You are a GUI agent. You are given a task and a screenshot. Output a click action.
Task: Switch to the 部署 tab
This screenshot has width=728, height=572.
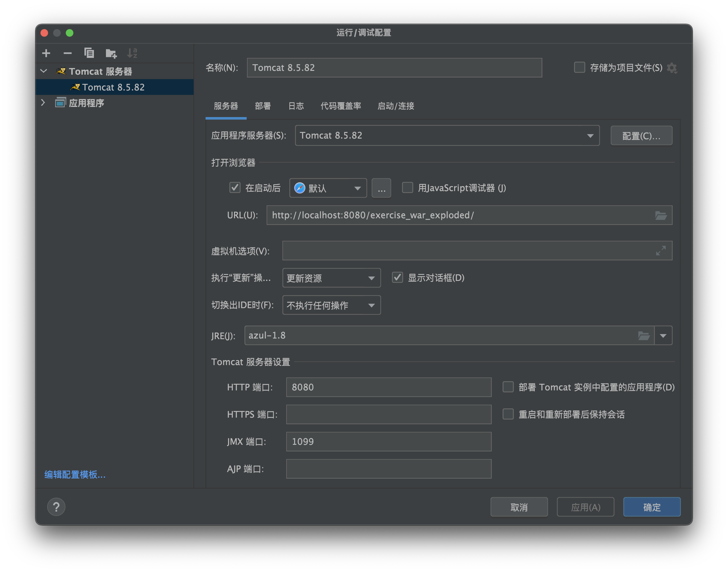[x=263, y=106]
